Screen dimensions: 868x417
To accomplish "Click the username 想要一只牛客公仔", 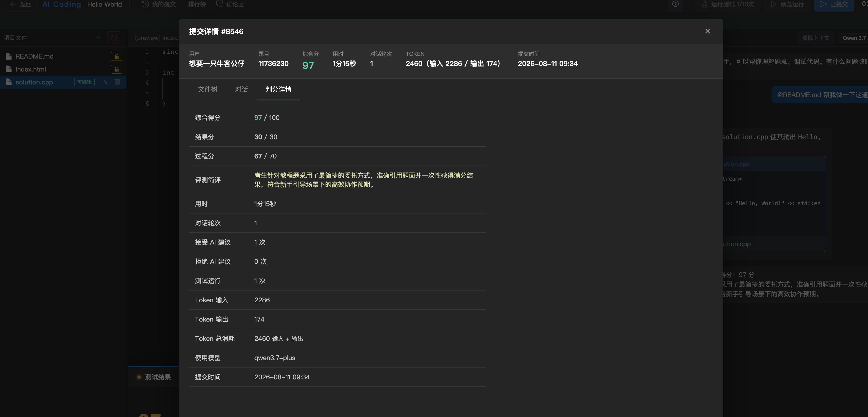I will pos(217,63).
